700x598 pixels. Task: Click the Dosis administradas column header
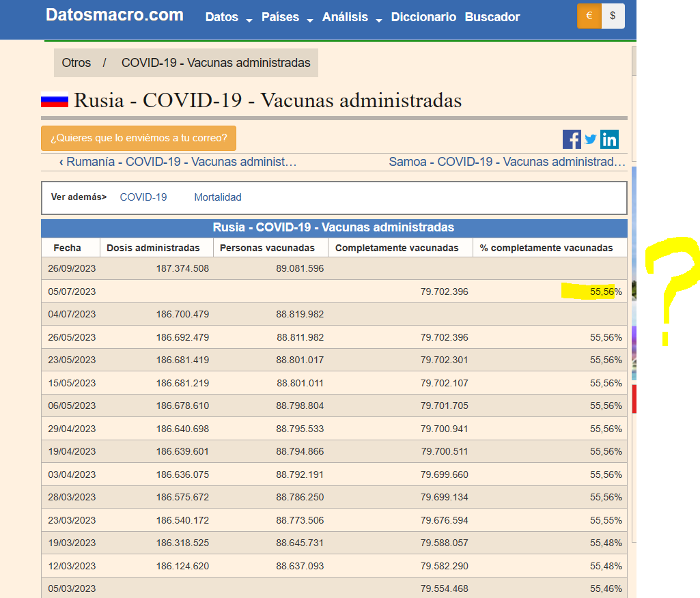pyautogui.click(x=153, y=248)
